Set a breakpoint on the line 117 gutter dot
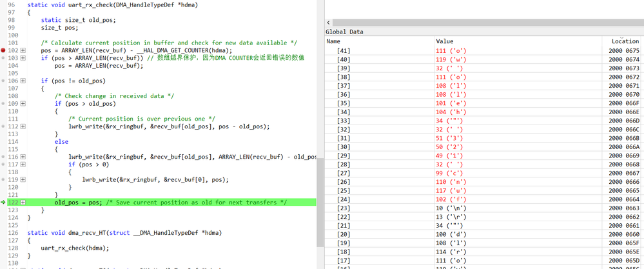Screen dimensions: 644x269 tap(3, 164)
